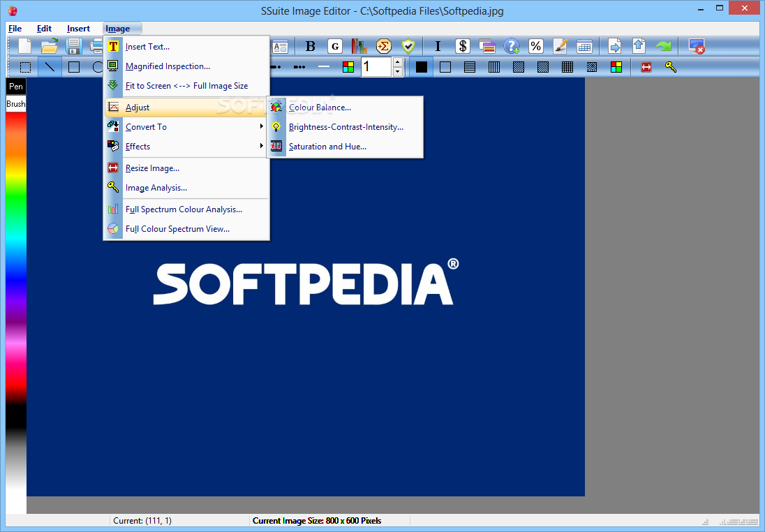The height and width of the screenshot is (532, 765).
Task: Open the fill colour picker squares
Action: pos(616,67)
